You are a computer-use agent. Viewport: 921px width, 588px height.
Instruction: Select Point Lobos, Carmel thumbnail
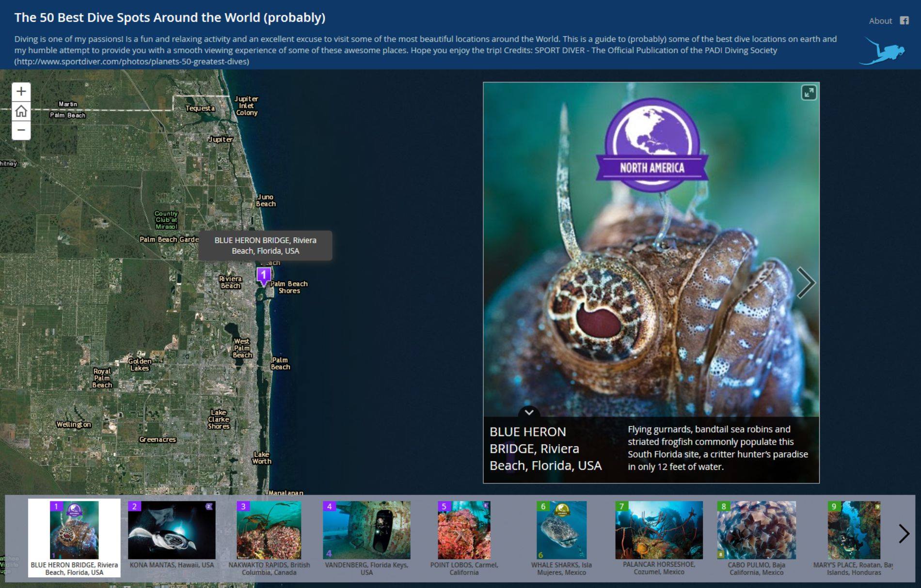464,539
